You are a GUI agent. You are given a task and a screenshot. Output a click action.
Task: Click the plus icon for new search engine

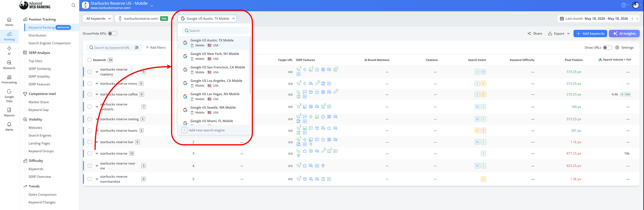click(x=184, y=130)
